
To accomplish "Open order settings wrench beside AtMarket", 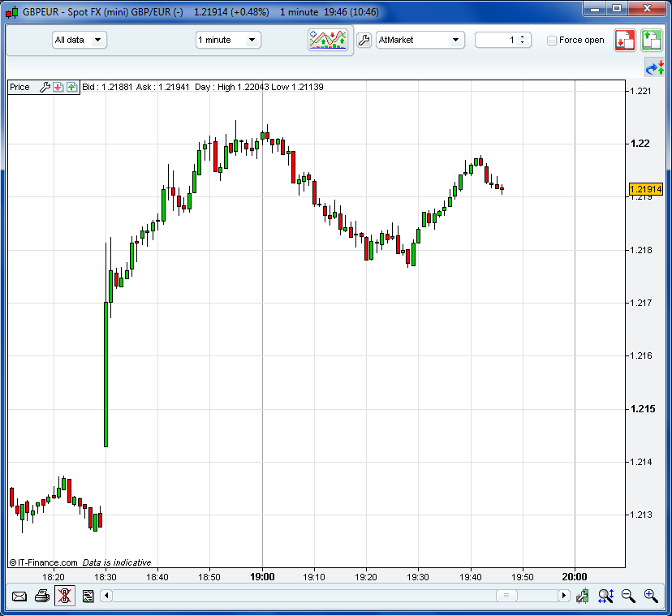I will pyautogui.click(x=364, y=41).
